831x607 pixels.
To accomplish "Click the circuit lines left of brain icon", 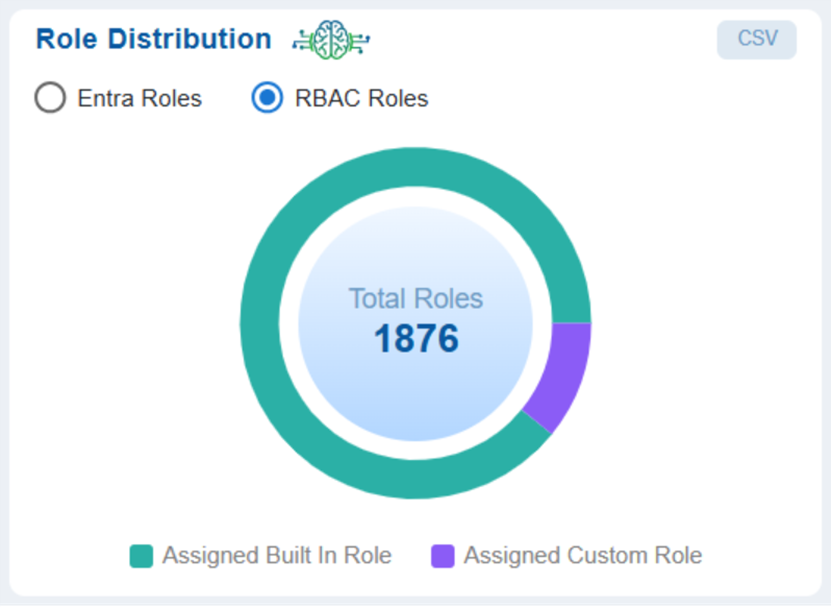I will point(301,41).
